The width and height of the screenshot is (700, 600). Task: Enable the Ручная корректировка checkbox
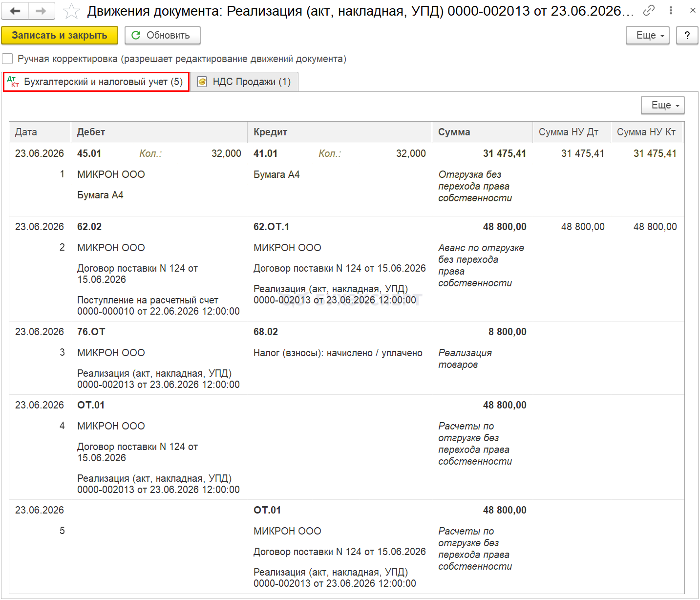click(x=7, y=59)
